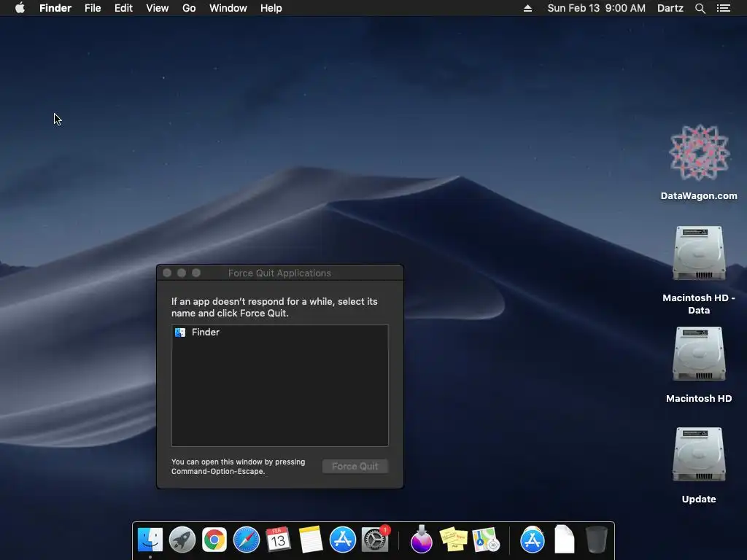The width and height of the screenshot is (747, 560).
Task: Open the Apple menu
Action: [20, 8]
